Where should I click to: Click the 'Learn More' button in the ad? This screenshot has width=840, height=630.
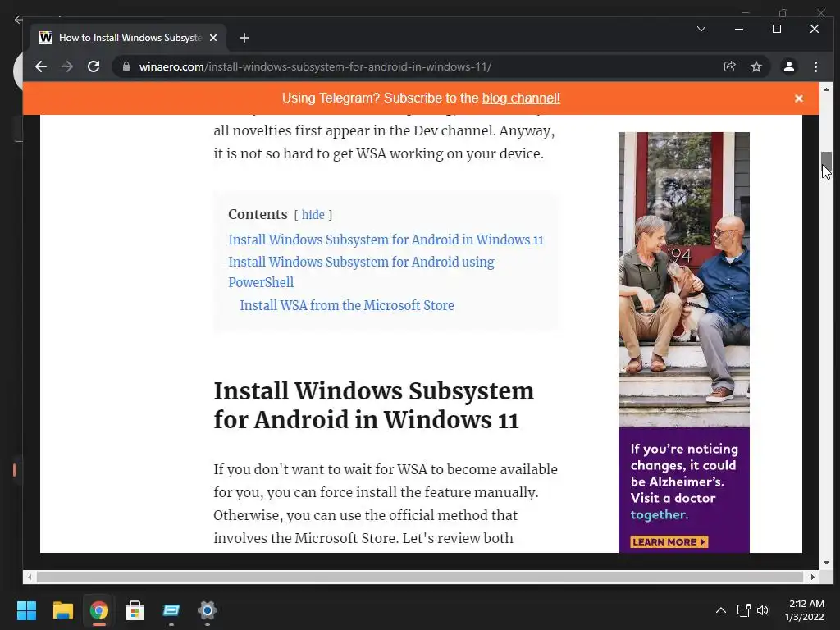click(669, 541)
